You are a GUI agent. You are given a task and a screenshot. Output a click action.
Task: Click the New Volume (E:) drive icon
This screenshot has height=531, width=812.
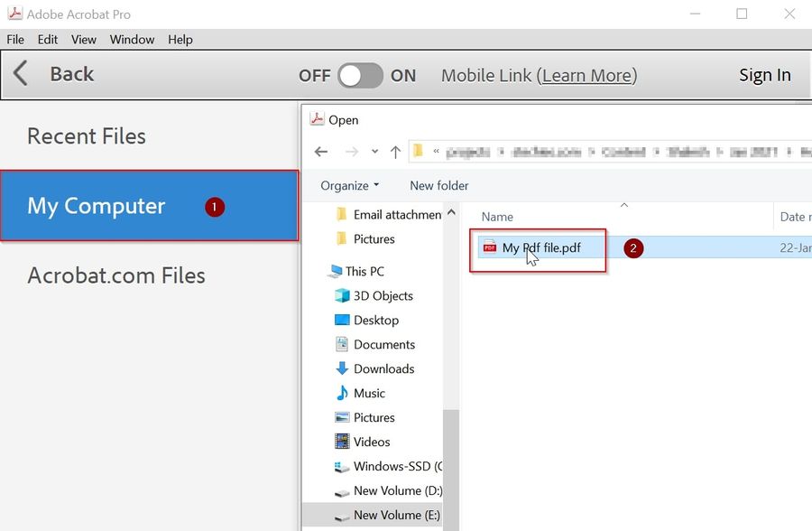[342, 517]
